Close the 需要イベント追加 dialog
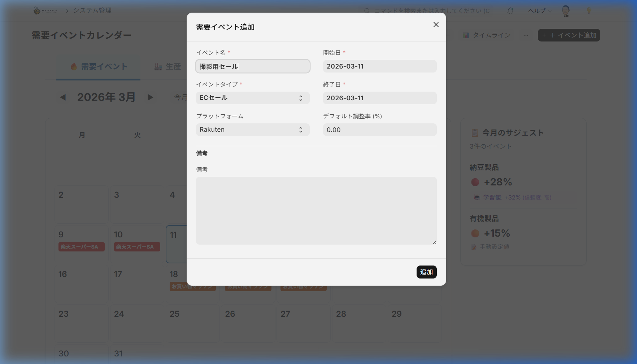 click(x=436, y=25)
